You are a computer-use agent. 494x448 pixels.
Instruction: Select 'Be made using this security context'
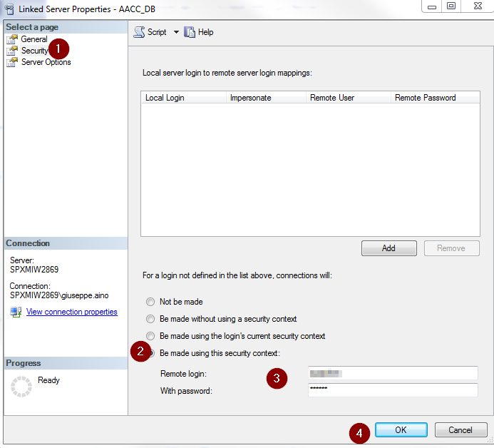coord(151,353)
